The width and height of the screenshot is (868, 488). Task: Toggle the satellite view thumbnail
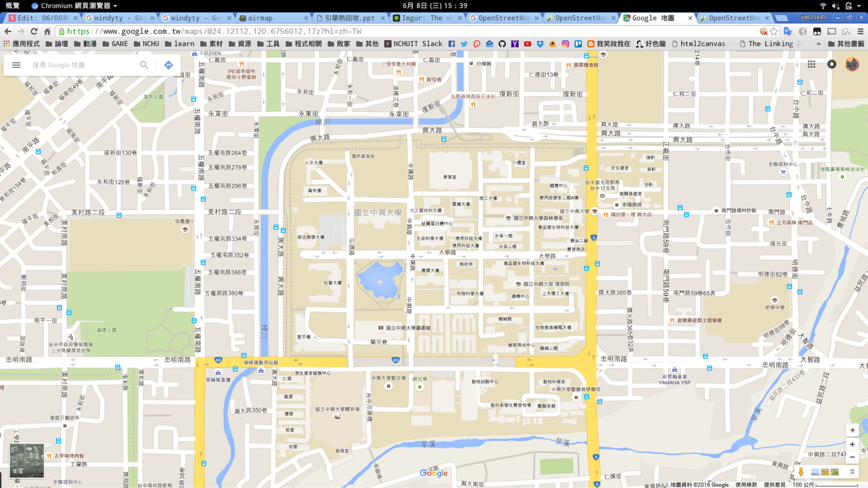click(27, 461)
